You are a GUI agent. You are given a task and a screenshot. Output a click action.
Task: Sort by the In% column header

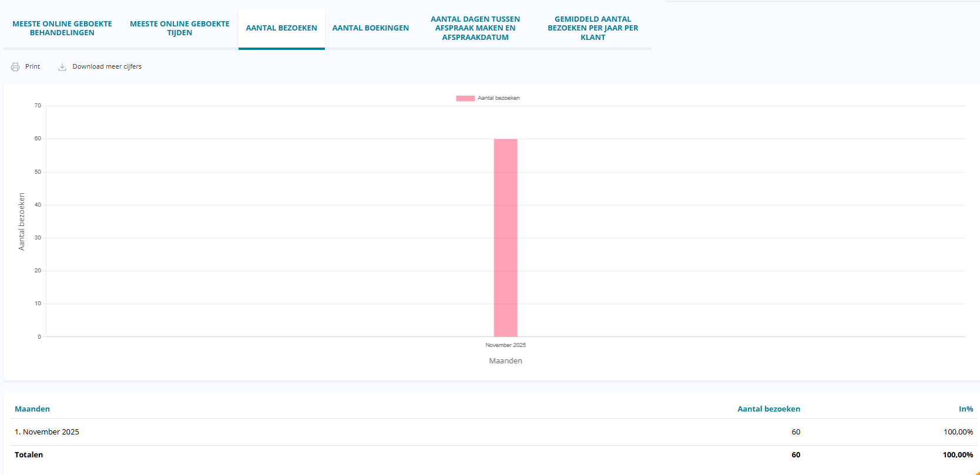click(966, 409)
